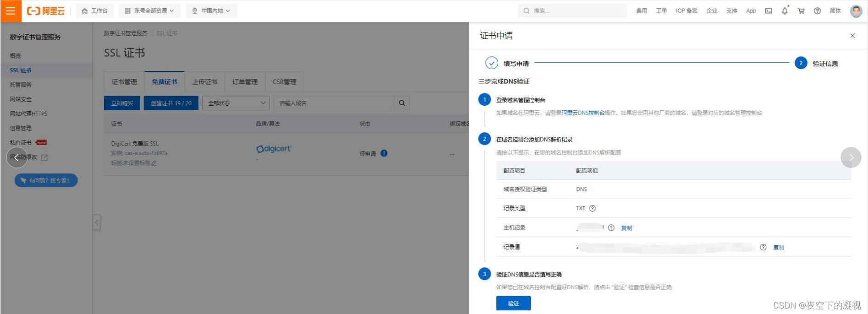Screen dimensions: 868x314
Task: Click the blue info icon beside 待申请
Action: 384,153
